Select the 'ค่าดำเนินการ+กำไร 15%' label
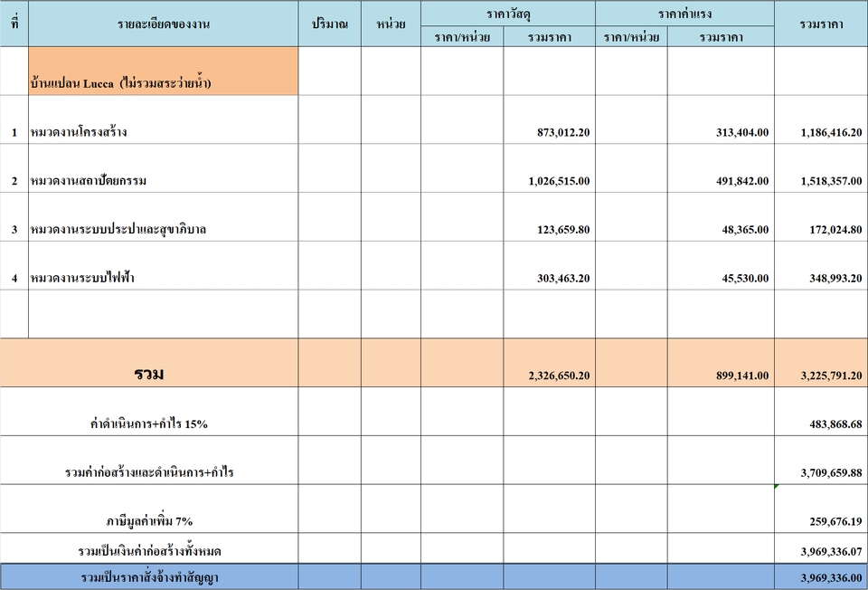This screenshot has width=868, height=590. coord(149,423)
